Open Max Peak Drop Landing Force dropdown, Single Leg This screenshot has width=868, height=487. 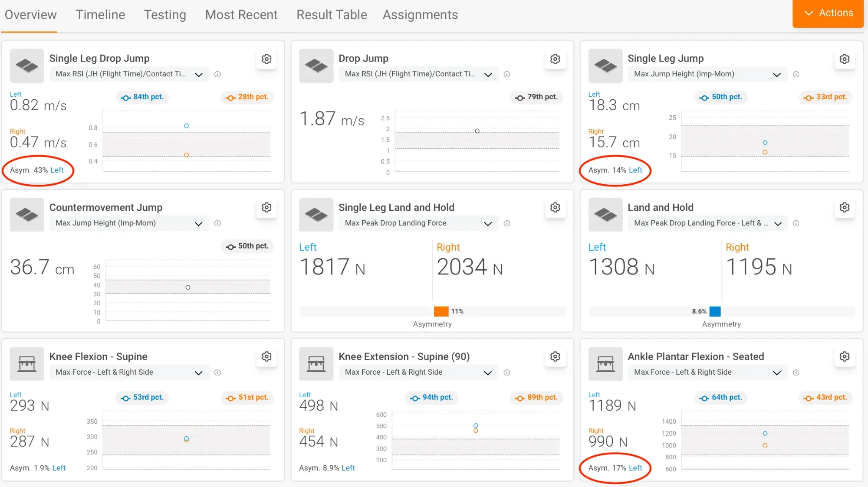click(418, 223)
